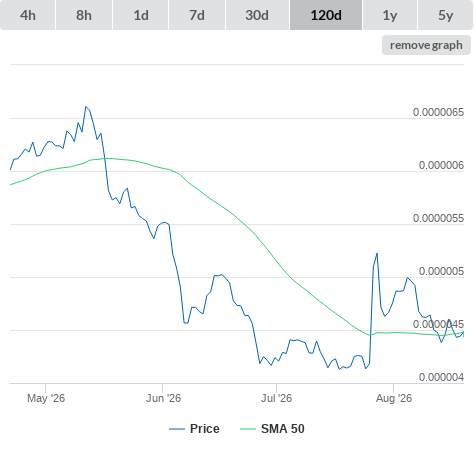
Task: Click the Jul '26 axis marker
Action: point(276,398)
